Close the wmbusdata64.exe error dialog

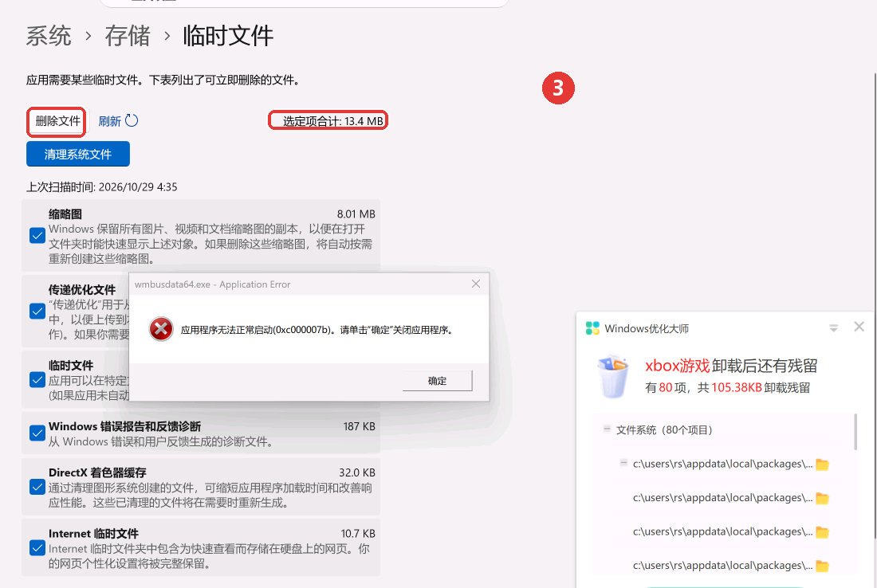[x=476, y=284]
